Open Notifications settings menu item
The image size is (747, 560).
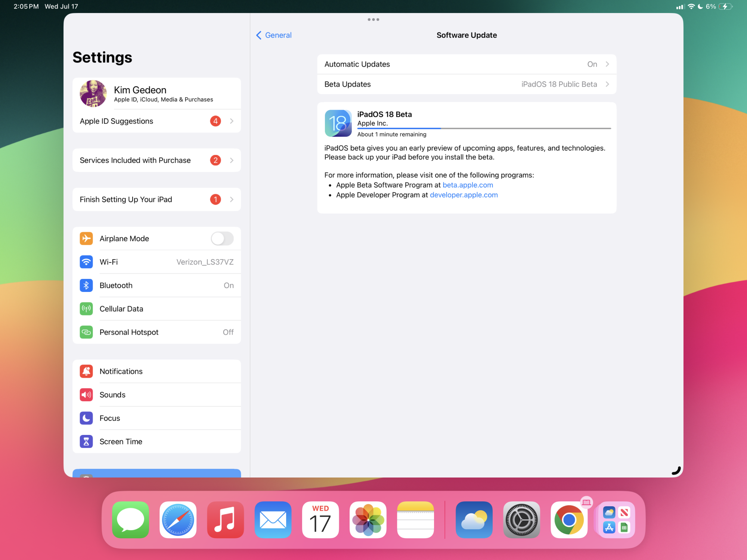coord(156,371)
